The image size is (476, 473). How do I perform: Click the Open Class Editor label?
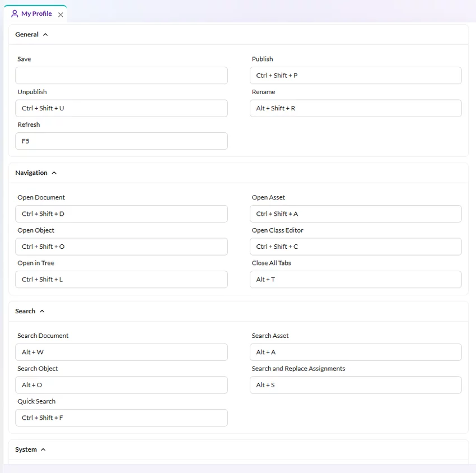coord(277,230)
